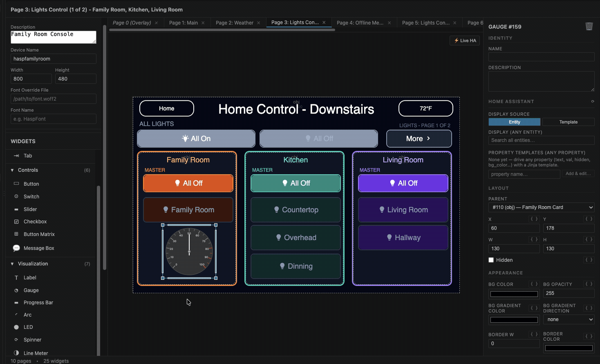Add a Spinner widget from Visualization

coord(32,339)
